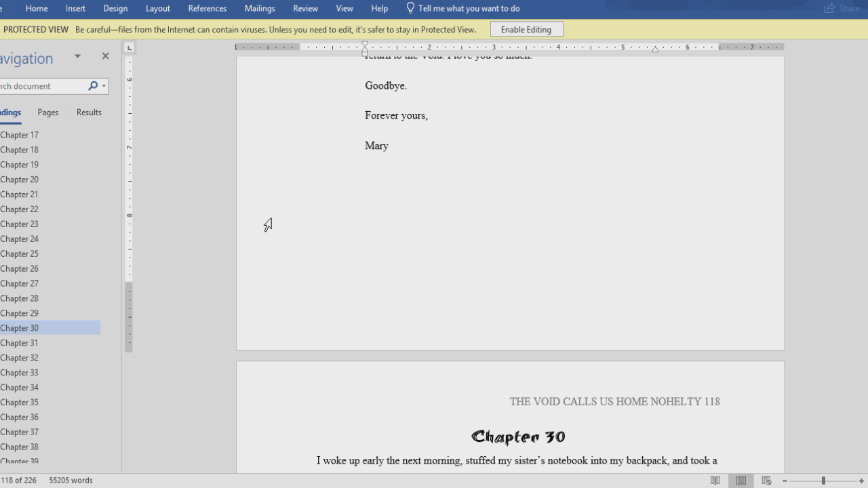868x488 pixels.
Task: Go to Chapter 22 heading
Action: [19, 209]
